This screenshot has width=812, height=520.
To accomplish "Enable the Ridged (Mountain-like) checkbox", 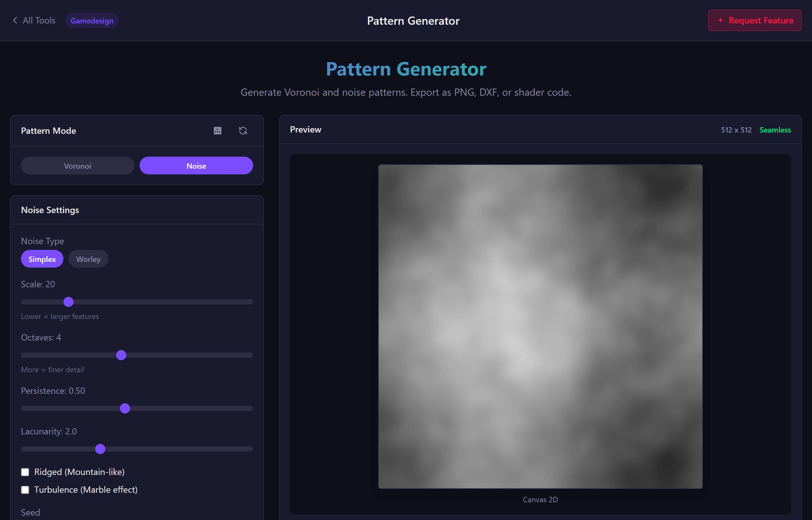I will coord(25,472).
